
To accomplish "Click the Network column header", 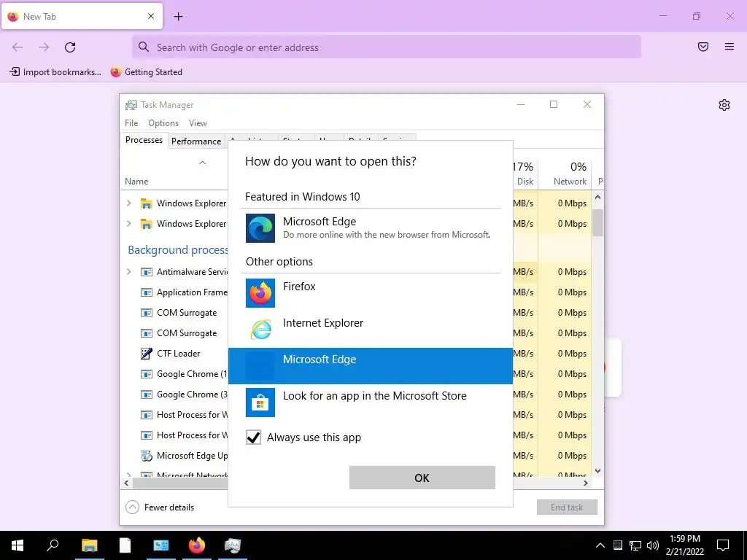I will pyautogui.click(x=565, y=174).
